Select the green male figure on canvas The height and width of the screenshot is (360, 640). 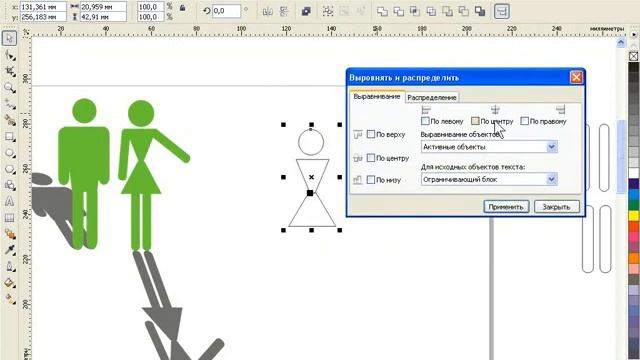tap(84, 173)
